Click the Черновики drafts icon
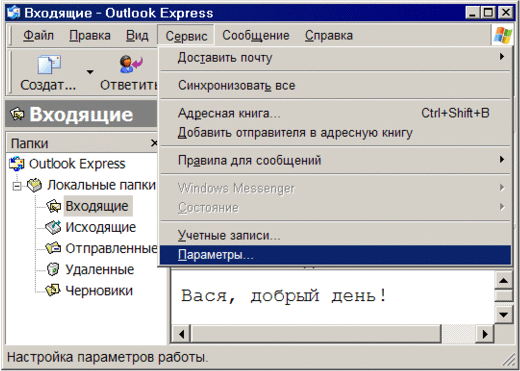Image resolution: width=520 pixels, height=371 pixels. pyautogui.click(x=53, y=290)
